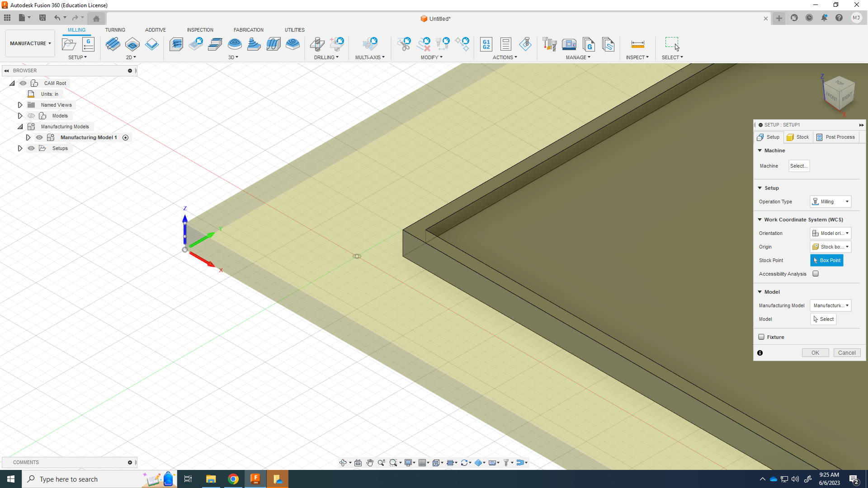The width and height of the screenshot is (868, 488).
Task: Click the ViewCube in the corner
Action: pos(840,93)
